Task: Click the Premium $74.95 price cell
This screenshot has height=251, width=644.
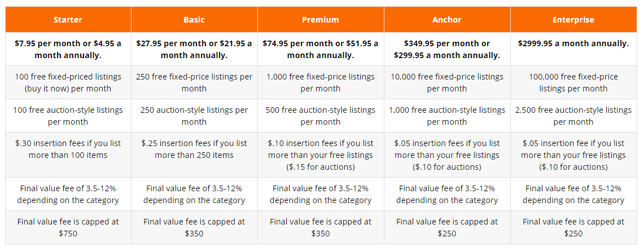Action: pyautogui.click(x=321, y=49)
